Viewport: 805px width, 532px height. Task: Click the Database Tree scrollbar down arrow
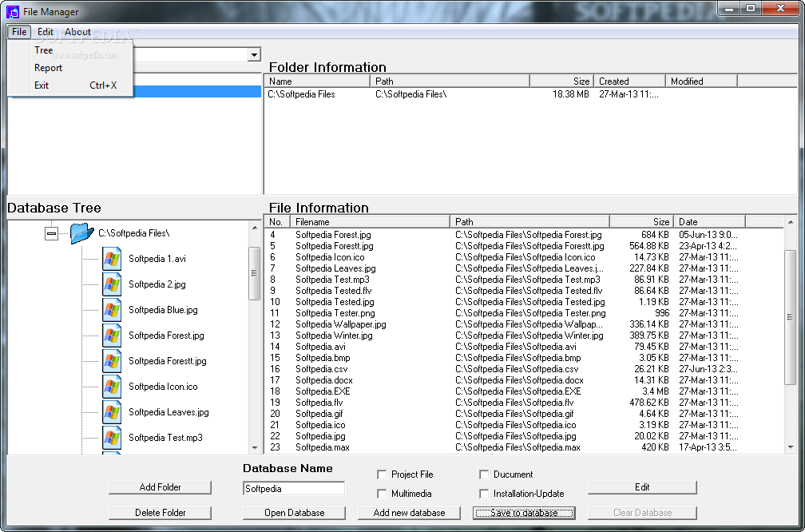coord(255,448)
